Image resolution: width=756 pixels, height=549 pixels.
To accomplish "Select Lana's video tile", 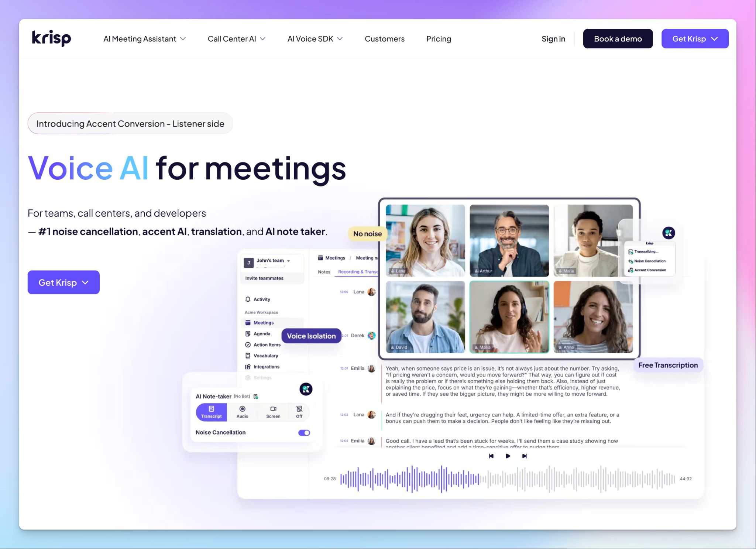I will click(x=425, y=241).
